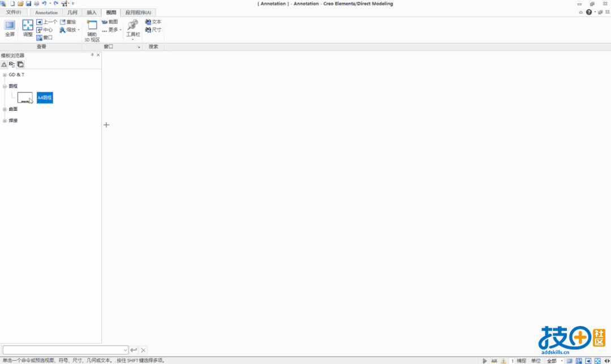Select the 曲面 tree label
The image size is (611, 364).
point(13,110)
